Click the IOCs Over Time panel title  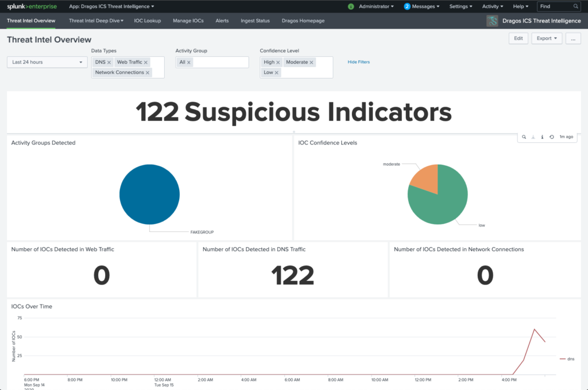pyautogui.click(x=32, y=306)
